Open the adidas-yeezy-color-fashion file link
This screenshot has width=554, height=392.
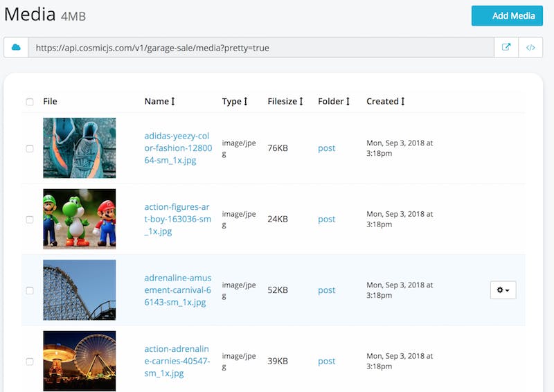(177, 148)
